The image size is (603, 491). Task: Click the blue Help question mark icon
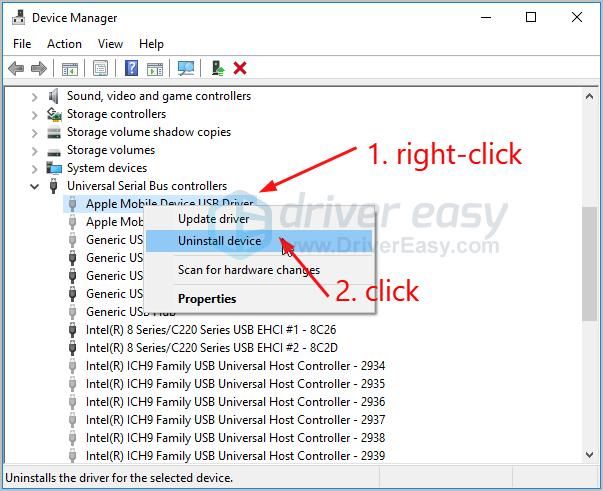coord(131,68)
